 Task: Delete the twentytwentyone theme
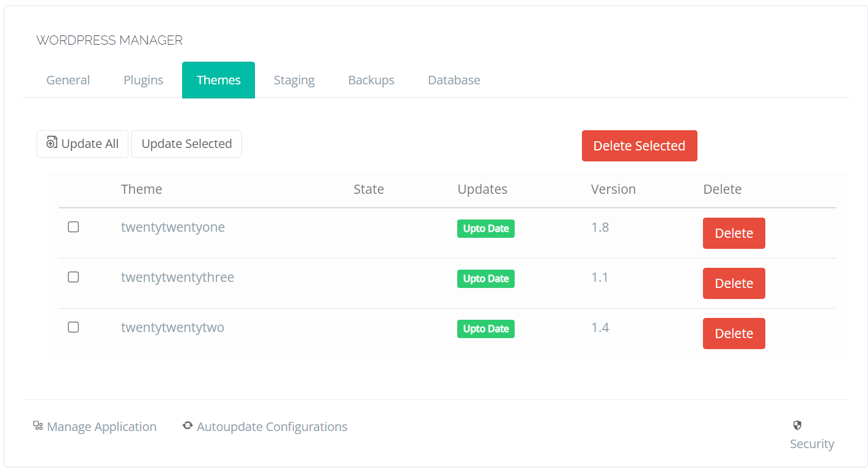tap(734, 233)
